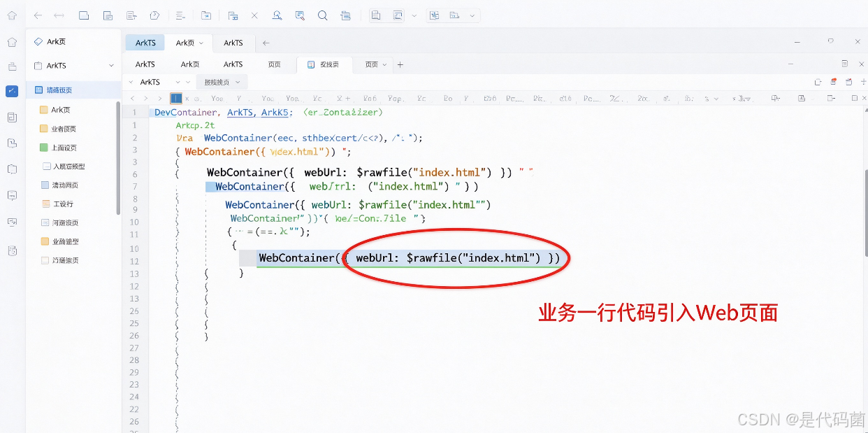Screen dimensions: 868x433
Task: Click the highlighted WebContainer code line on line 12
Action: pos(409,258)
